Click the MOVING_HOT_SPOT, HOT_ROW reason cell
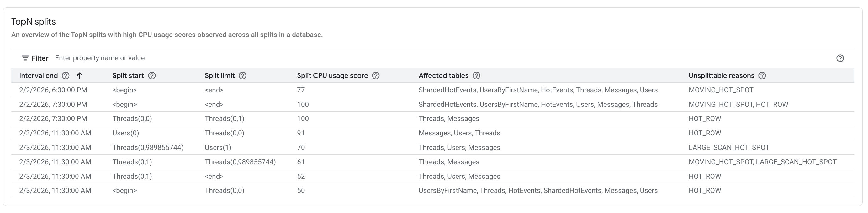Screen dimensions: 868x213 click(738, 105)
